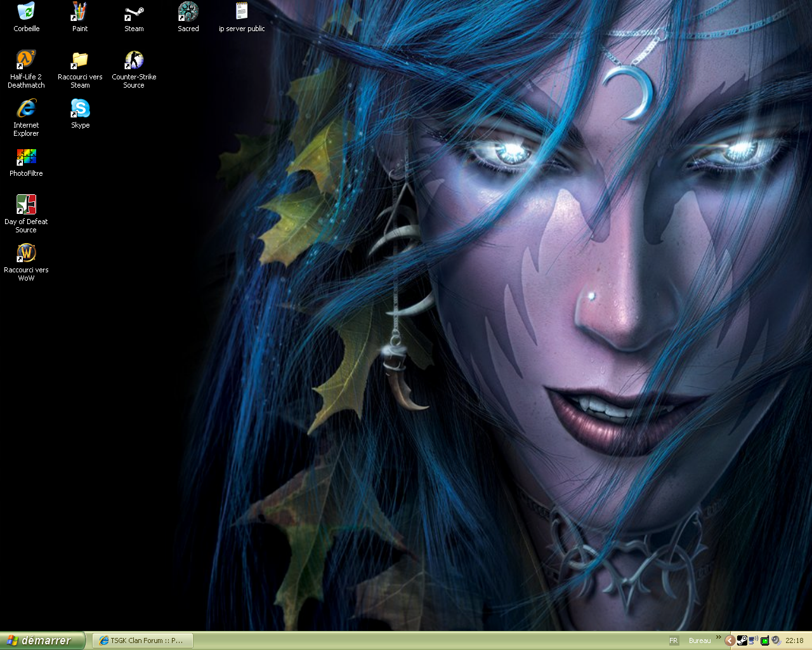
Task: Select the Day of Defeat Source shortcut
Action: [x=26, y=205]
